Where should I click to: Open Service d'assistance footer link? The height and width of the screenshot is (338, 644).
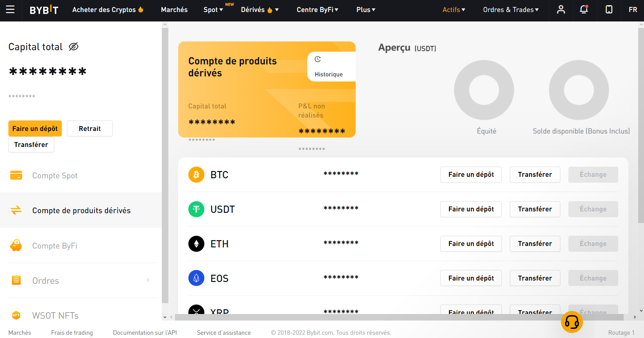click(x=224, y=333)
